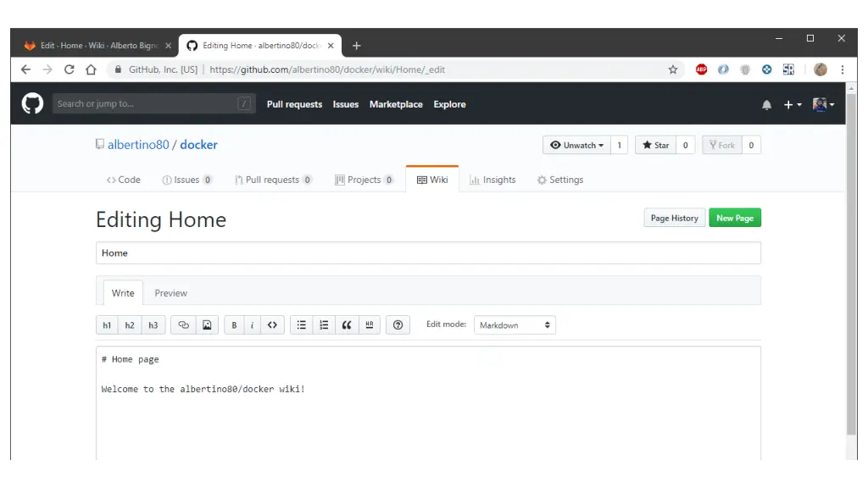The image size is (868, 488).
Task: Open the Issues repository tab
Action: 186,180
